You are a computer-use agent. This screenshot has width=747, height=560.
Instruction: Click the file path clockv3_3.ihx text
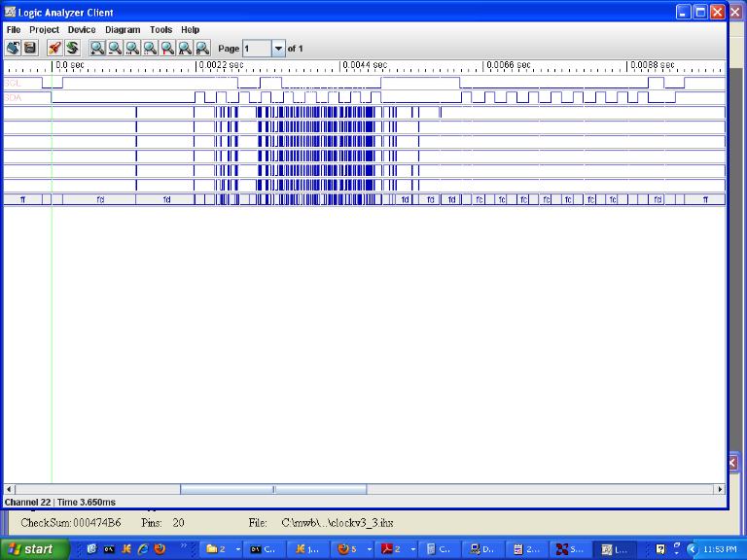pos(338,523)
